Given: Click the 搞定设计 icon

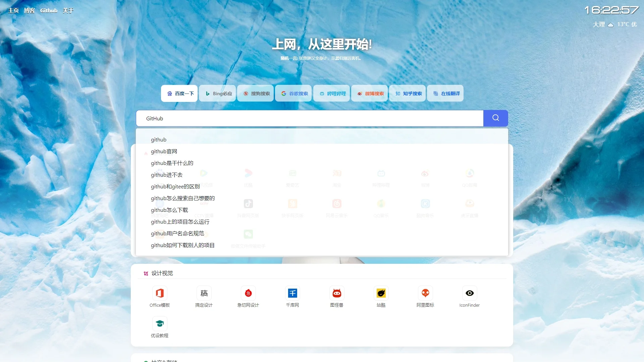Looking at the screenshot, I should 204,293.
